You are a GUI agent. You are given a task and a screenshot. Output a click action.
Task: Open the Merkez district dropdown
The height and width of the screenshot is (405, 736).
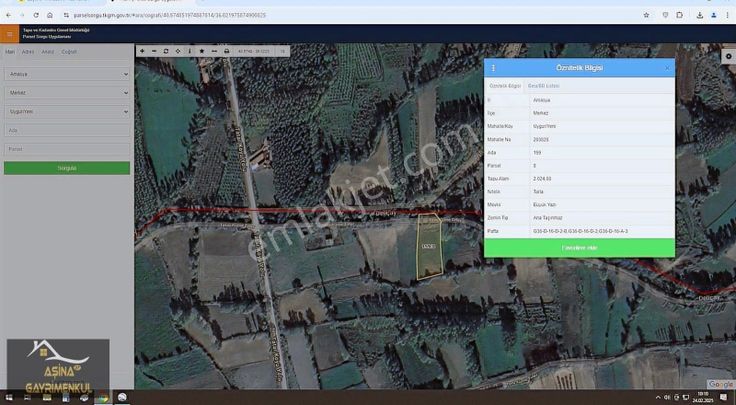pyautogui.click(x=67, y=93)
